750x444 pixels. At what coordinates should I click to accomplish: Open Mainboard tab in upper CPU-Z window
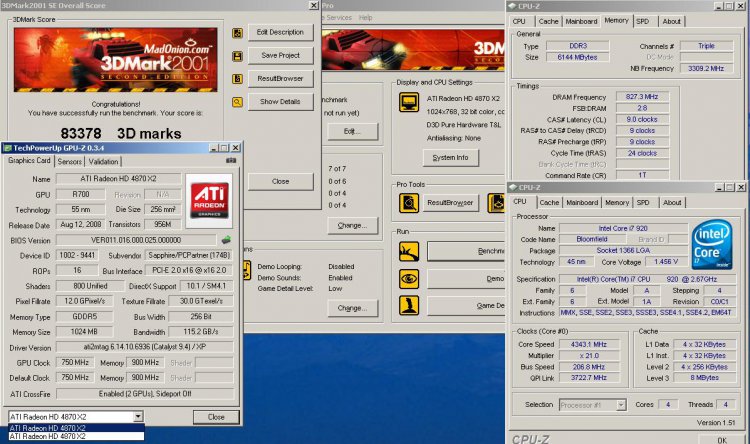[x=581, y=22]
